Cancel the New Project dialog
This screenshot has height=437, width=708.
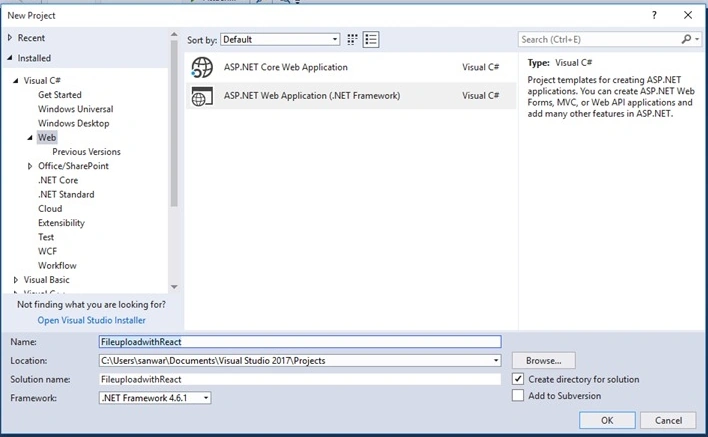[x=668, y=420]
